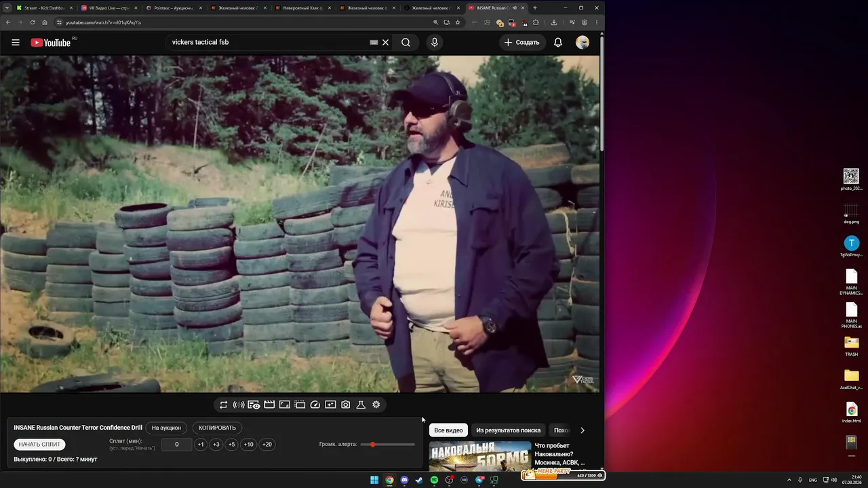868x488 pixels.
Task: Click the clapperboard icon under video
Action: (x=269, y=405)
